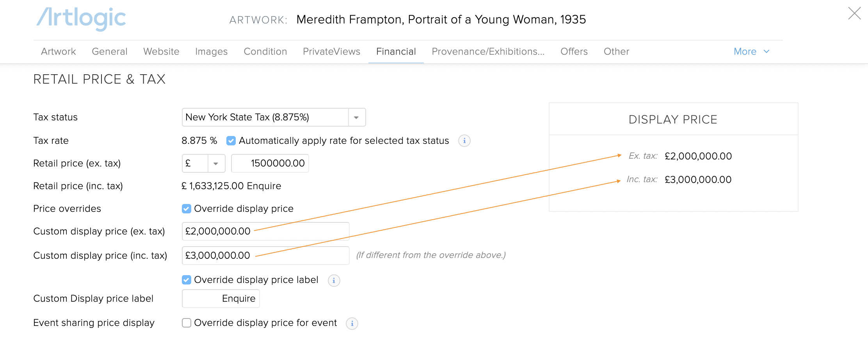Go to the Offers tab
The height and width of the screenshot is (340, 868).
pos(574,52)
